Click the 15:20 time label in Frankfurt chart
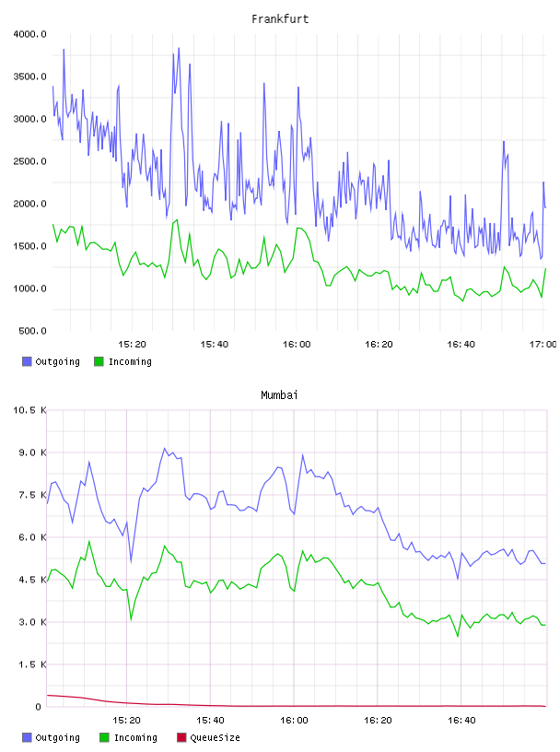The width and height of the screenshot is (560, 752). click(x=132, y=345)
